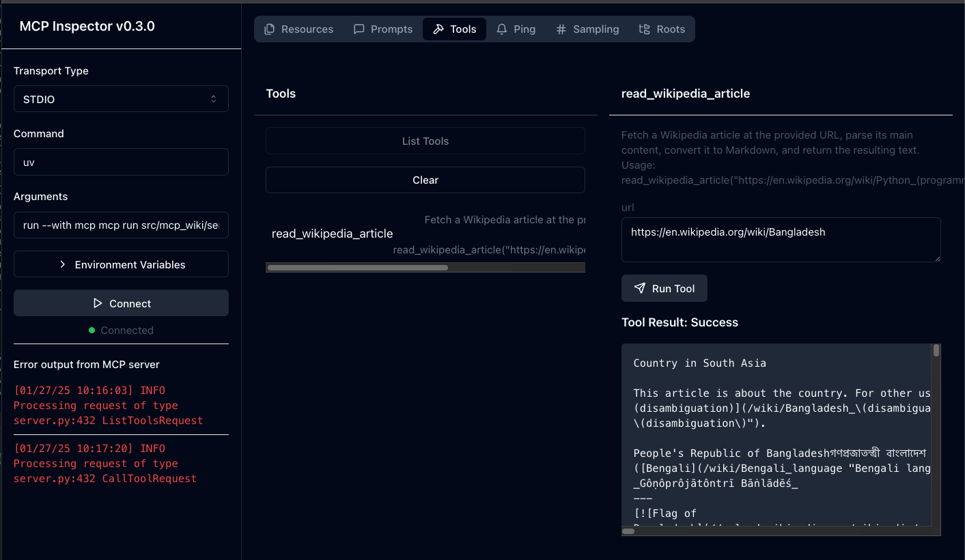Screen dimensions: 965x560
Task: Select the read_wikipedia_article tool entry
Action: click(x=332, y=234)
